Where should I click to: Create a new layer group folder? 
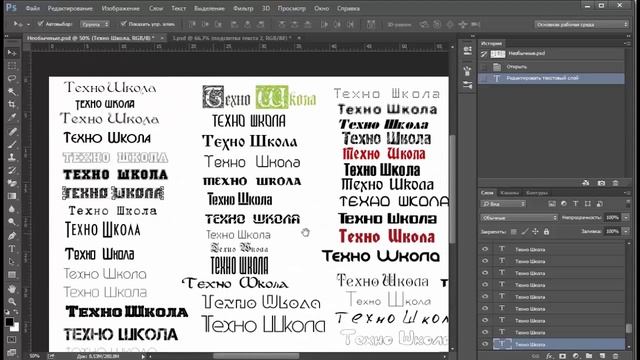click(589, 356)
